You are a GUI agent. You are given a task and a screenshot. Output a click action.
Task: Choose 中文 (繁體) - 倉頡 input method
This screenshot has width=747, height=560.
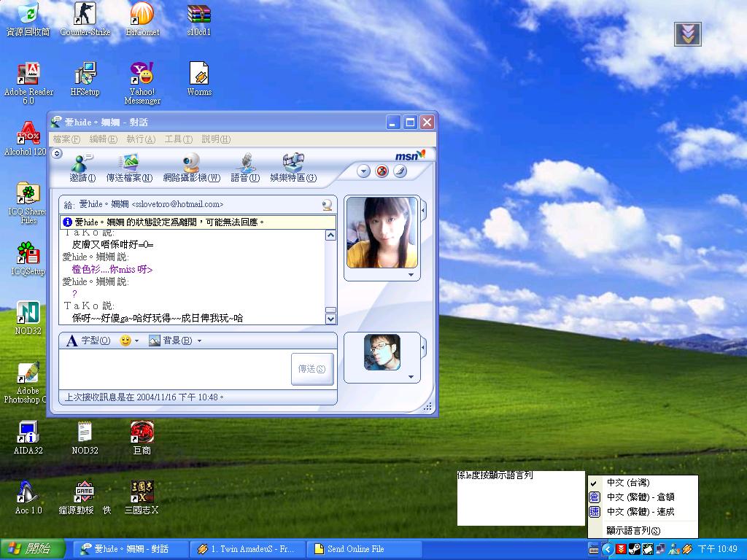(643, 497)
